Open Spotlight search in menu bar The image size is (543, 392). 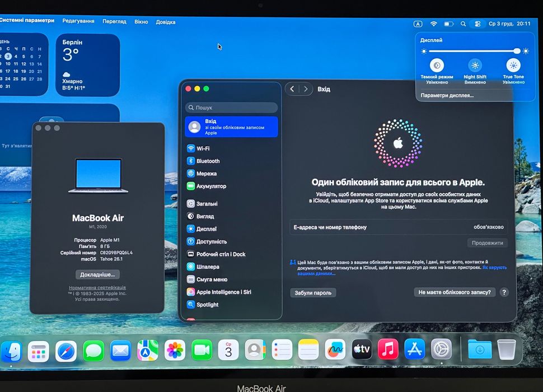point(464,24)
